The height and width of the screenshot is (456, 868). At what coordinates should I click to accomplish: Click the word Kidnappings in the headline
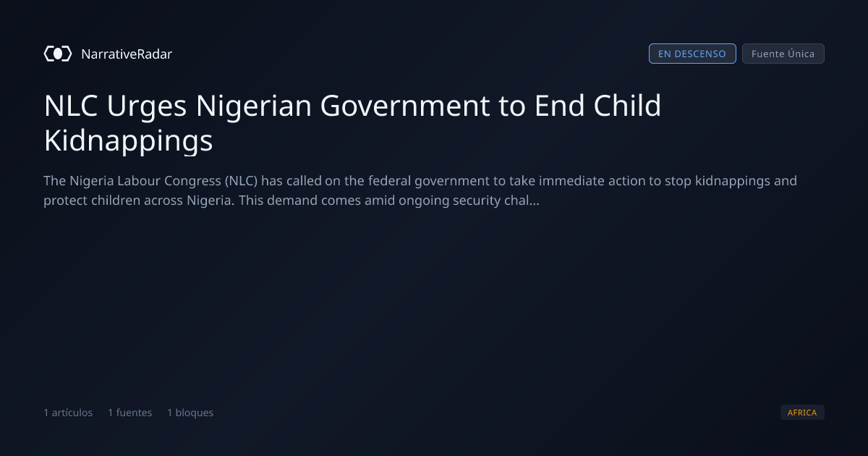pyautogui.click(x=128, y=140)
